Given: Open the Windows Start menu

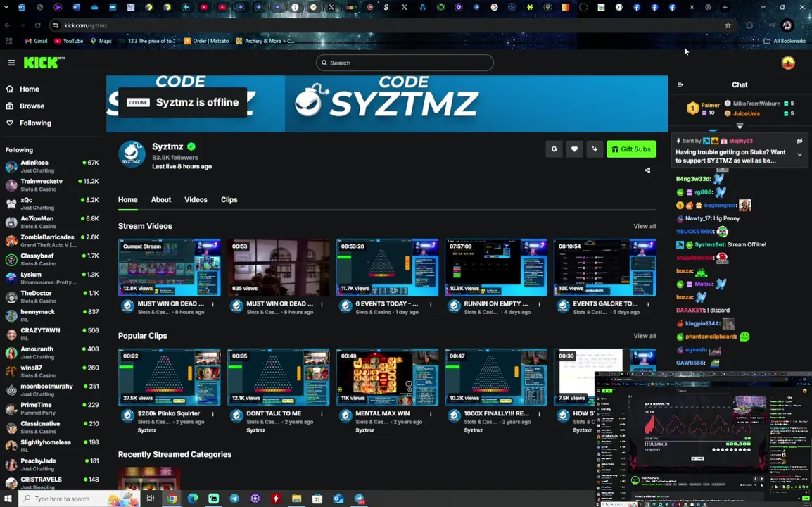Looking at the screenshot, I should tap(8, 499).
